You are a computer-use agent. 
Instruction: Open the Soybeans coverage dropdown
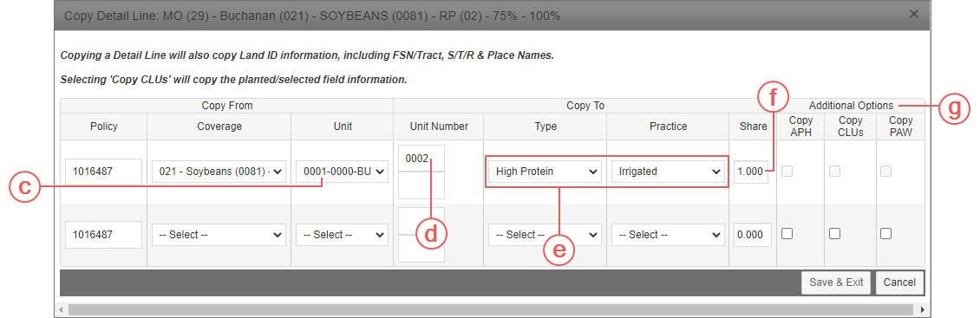pos(219,172)
